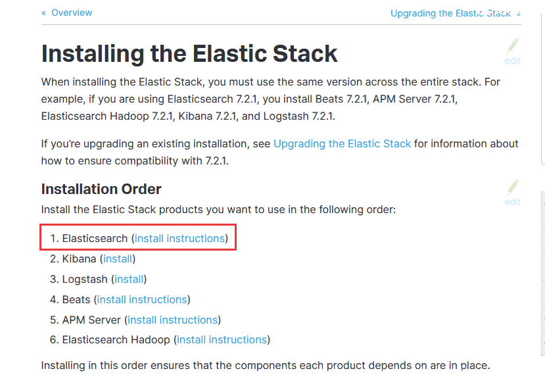
Task: Click the edit label under title pencil
Action: point(513,61)
